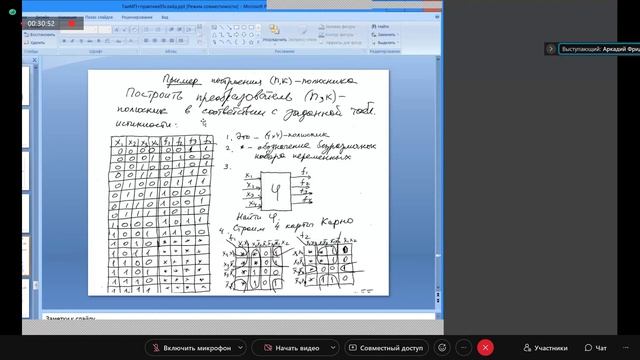Click the increase font size icon
This screenshot has width=640, height=360.
pyautogui.click(x=116, y=29)
